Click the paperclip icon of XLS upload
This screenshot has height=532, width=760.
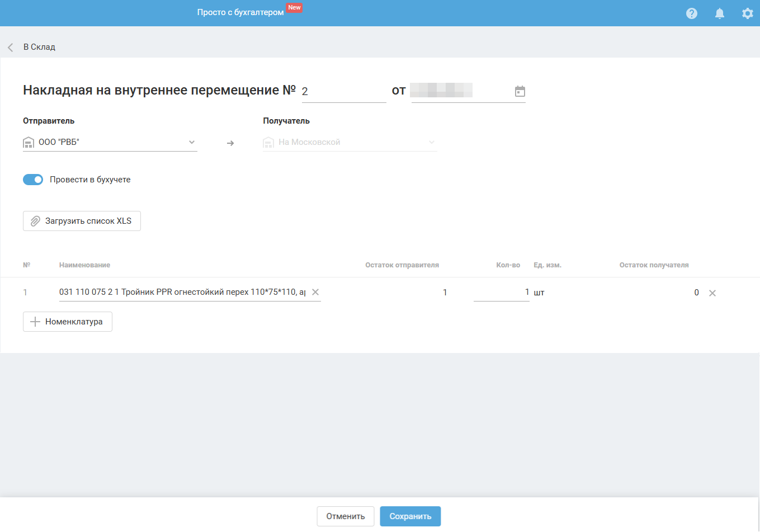pyautogui.click(x=35, y=221)
